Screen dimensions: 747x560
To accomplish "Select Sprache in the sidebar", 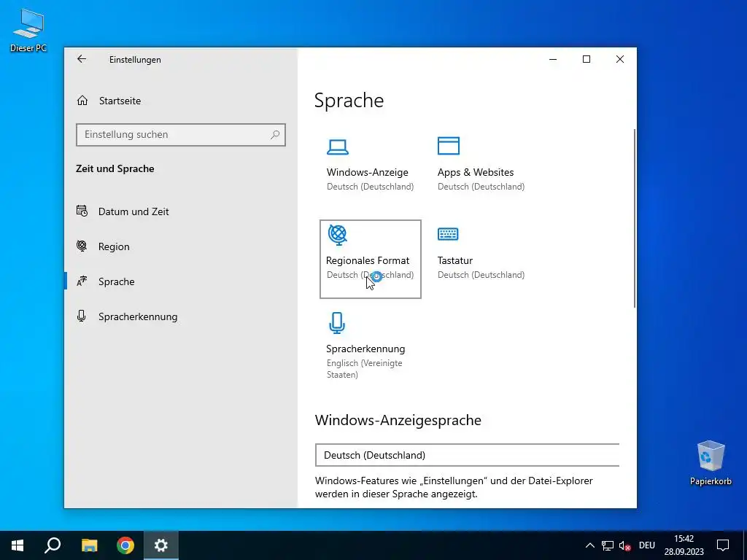I will (116, 281).
